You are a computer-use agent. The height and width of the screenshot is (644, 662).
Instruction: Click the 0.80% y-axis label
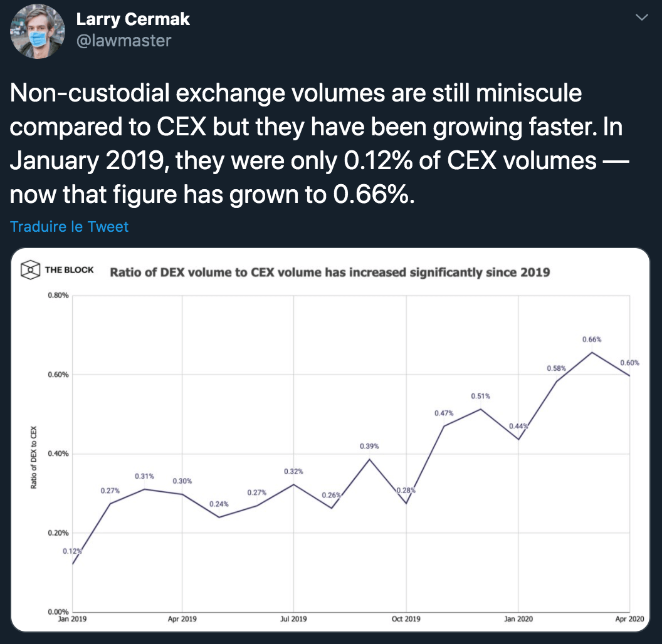click(x=58, y=295)
